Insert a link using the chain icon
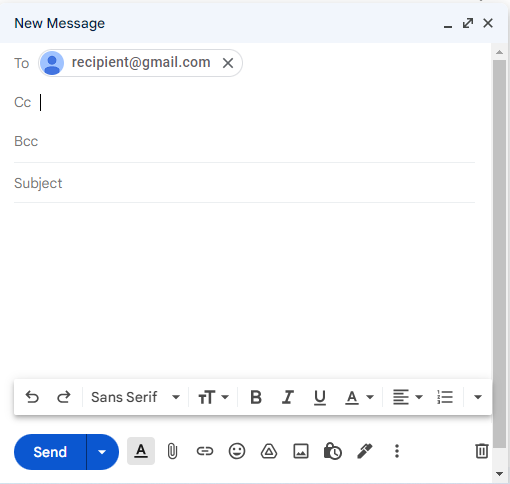510x484 pixels. coord(204,451)
